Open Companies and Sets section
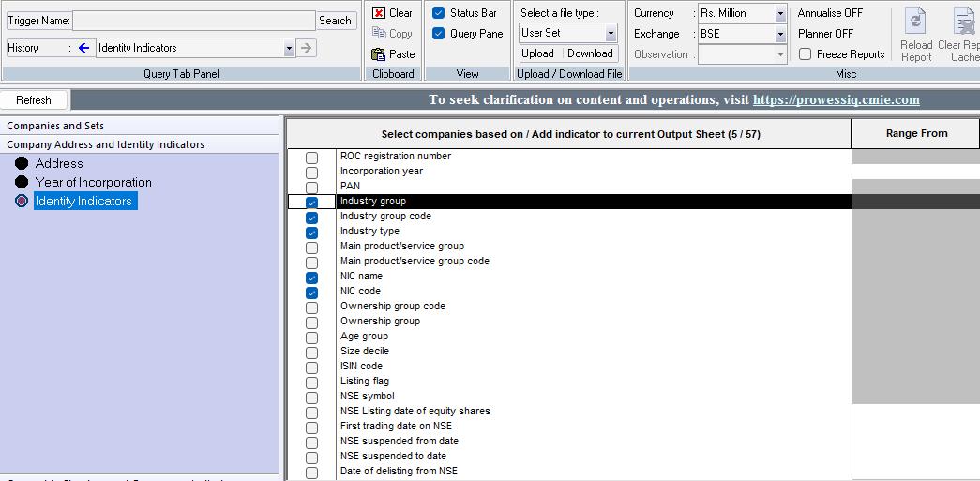980x481 pixels. tap(140, 126)
